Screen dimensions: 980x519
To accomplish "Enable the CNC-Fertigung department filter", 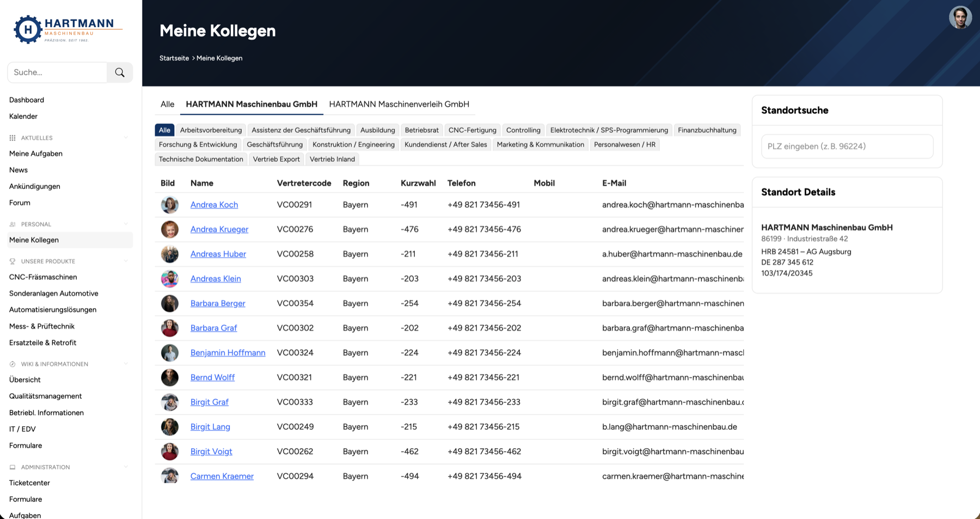I will (x=472, y=130).
